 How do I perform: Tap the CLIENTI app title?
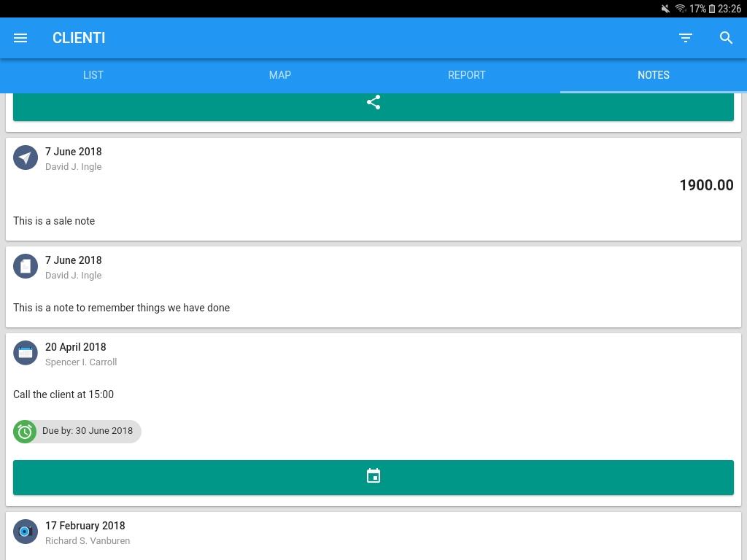pos(79,38)
